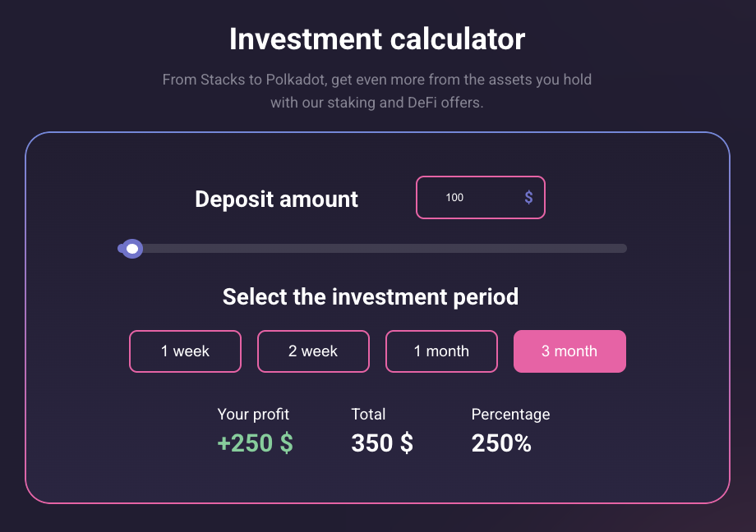
Task: Click the 'Percentage' label
Action: click(x=510, y=415)
